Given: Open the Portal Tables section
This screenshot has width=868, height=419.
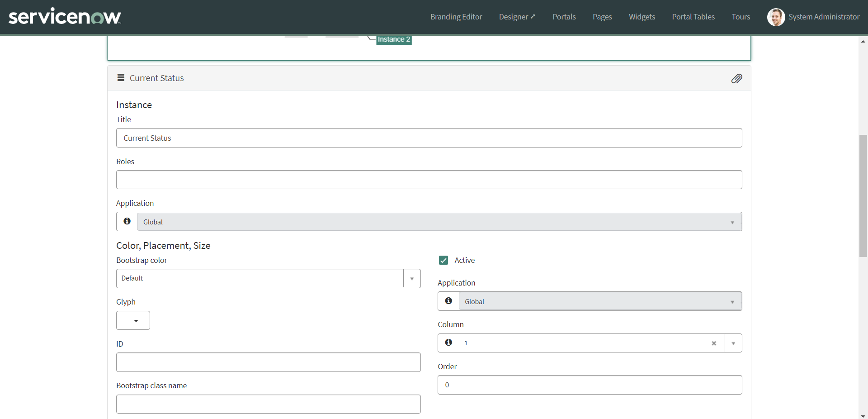Looking at the screenshot, I should [x=693, y=17].
